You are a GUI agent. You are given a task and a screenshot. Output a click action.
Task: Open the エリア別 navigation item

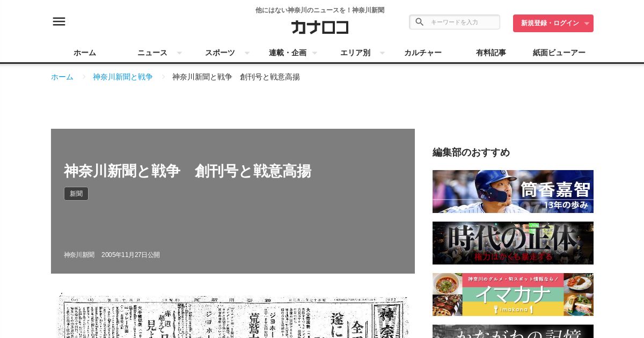pyautogui.click(x=355, y=53)
